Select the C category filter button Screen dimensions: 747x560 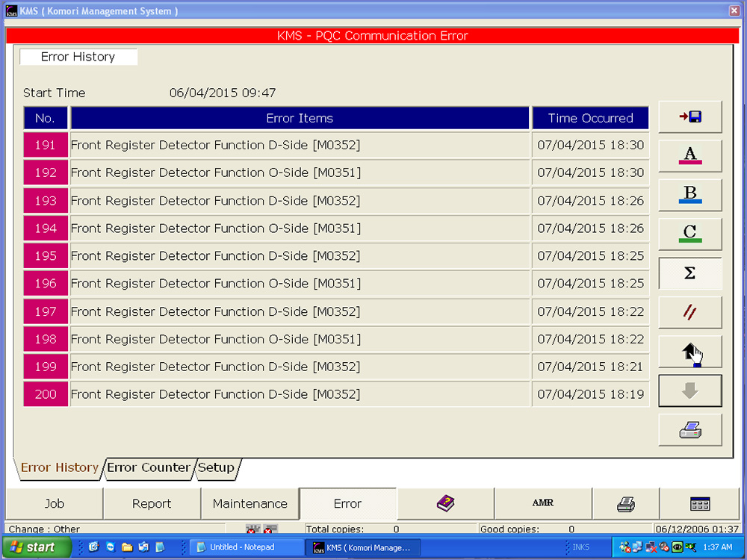coord(689,234)
